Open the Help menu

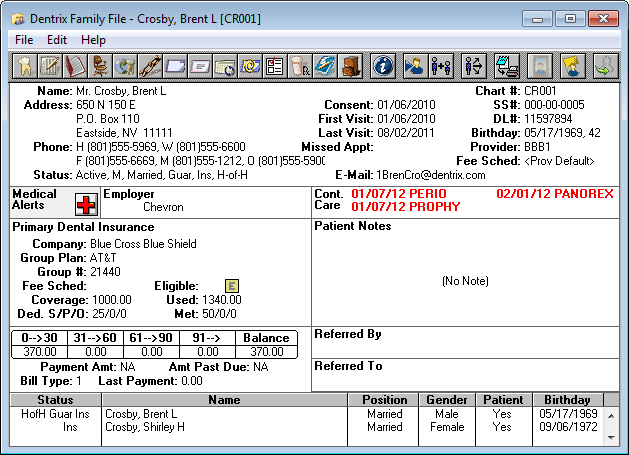pos(93,40)
